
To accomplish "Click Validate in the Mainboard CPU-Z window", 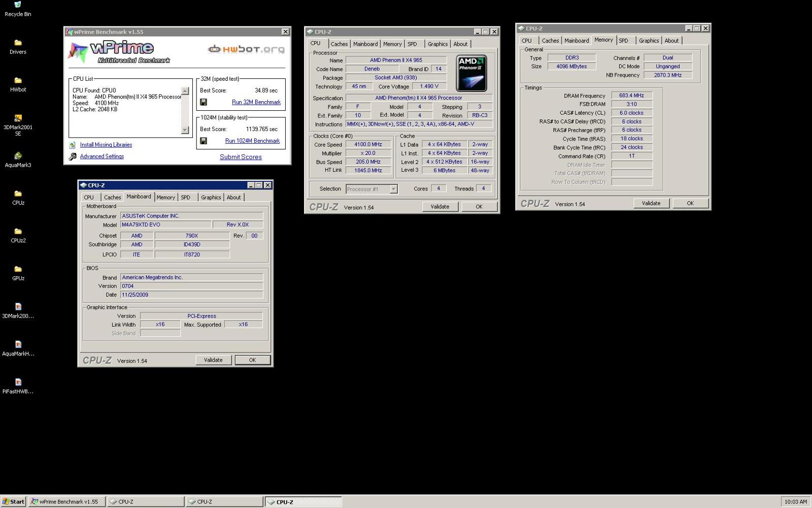I will point(213,360).
